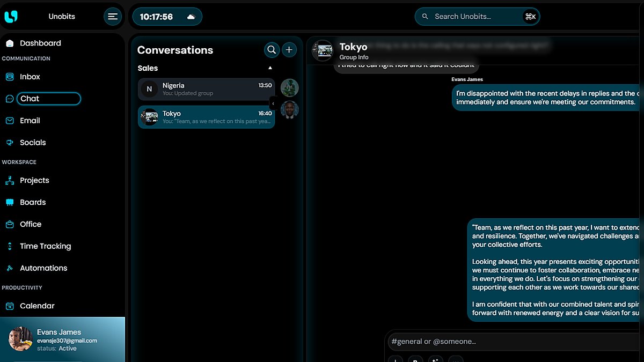Open Dashboard via its home icon
Viewport: 644px width, 362px height.
10,43
